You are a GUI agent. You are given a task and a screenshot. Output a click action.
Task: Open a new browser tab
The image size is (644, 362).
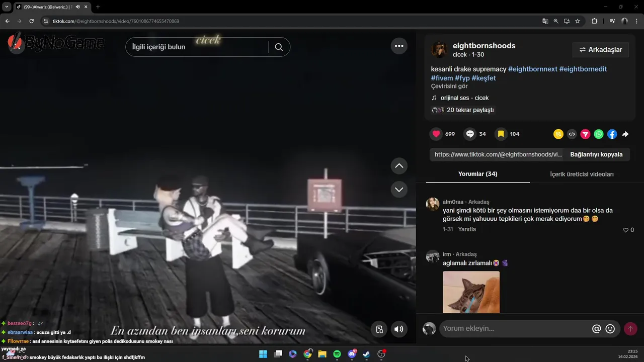[98, 7]
